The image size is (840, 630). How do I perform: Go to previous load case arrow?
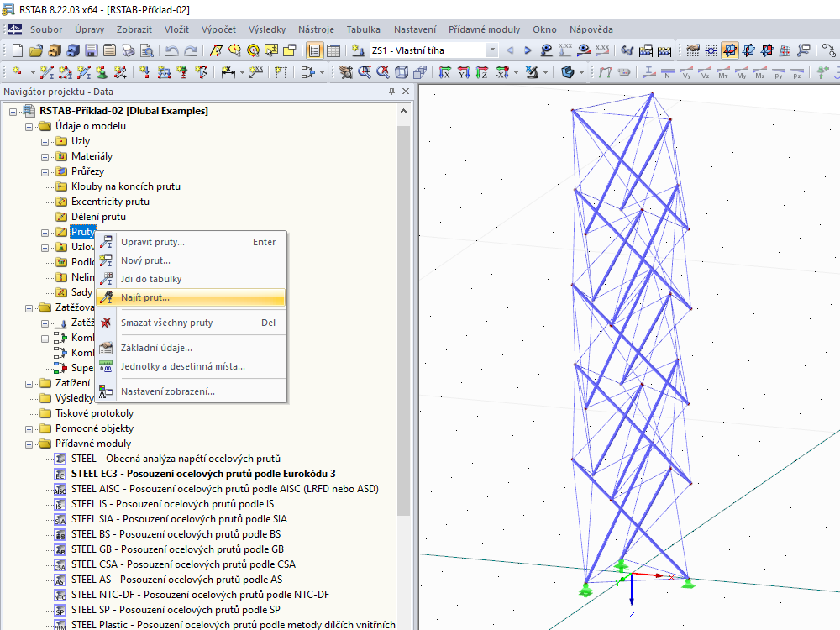pyautogui.click(x=510, y=50)
